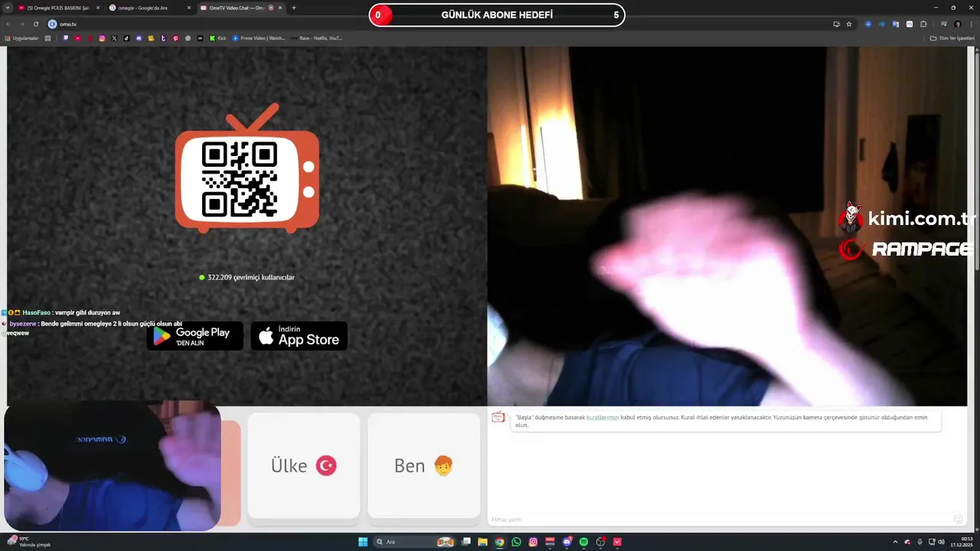Open File Explorer from the taskbar
This screenshot has width=980, height=551.
point(482,542)
